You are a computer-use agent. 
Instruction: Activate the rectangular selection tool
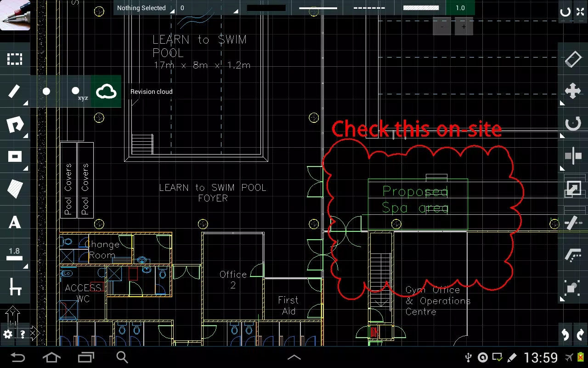pos(15,59)
